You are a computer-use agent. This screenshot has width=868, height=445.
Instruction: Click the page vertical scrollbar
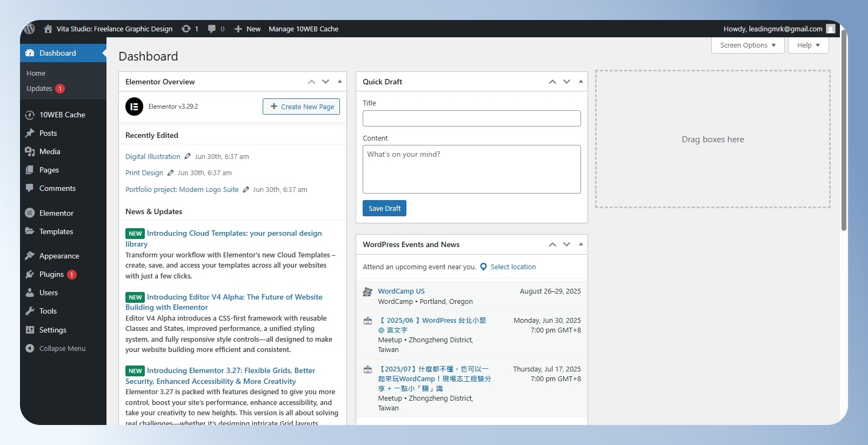coord(844,130)
